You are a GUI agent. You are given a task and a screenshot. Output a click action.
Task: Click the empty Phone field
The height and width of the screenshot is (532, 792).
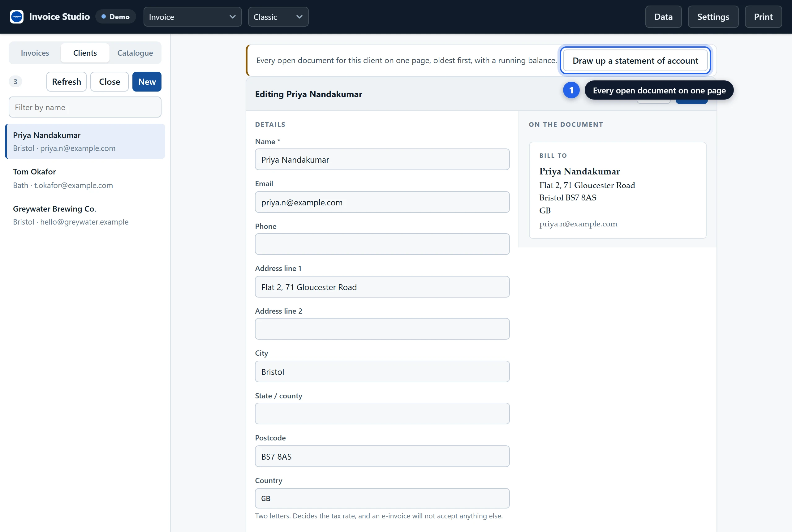382,244
